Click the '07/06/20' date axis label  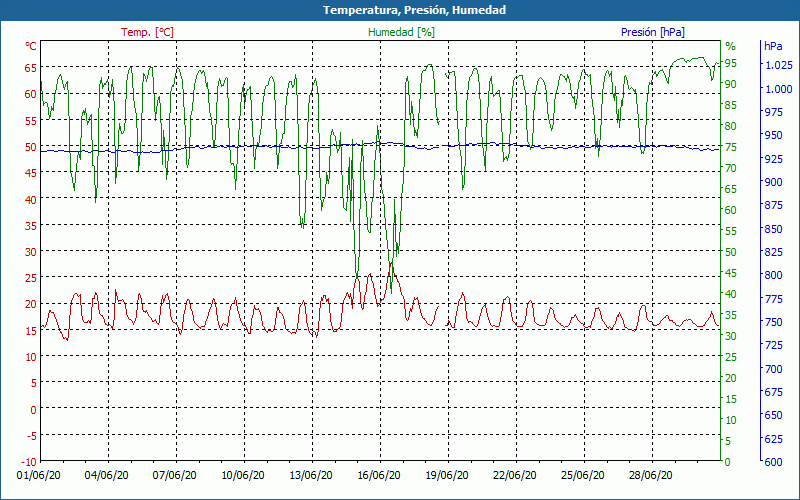coord(174,475)
